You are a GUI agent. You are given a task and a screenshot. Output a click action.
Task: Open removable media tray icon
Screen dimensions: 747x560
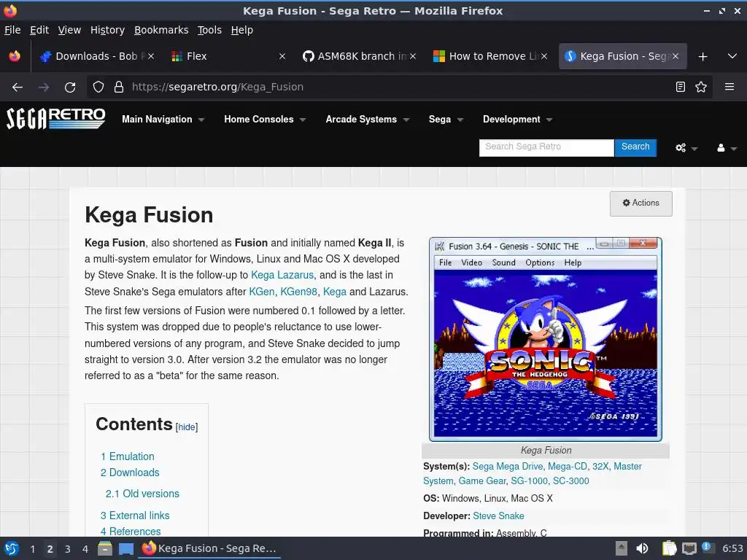pos(622,548)
